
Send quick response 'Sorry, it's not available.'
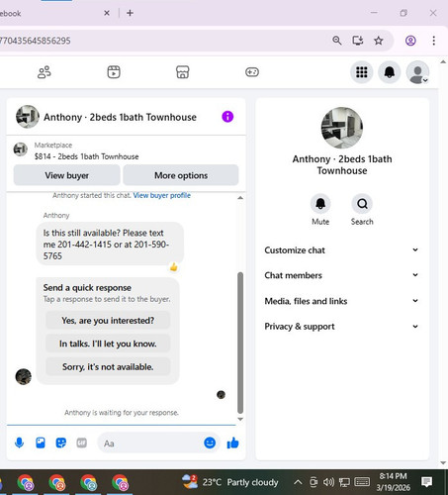[108, 366]
